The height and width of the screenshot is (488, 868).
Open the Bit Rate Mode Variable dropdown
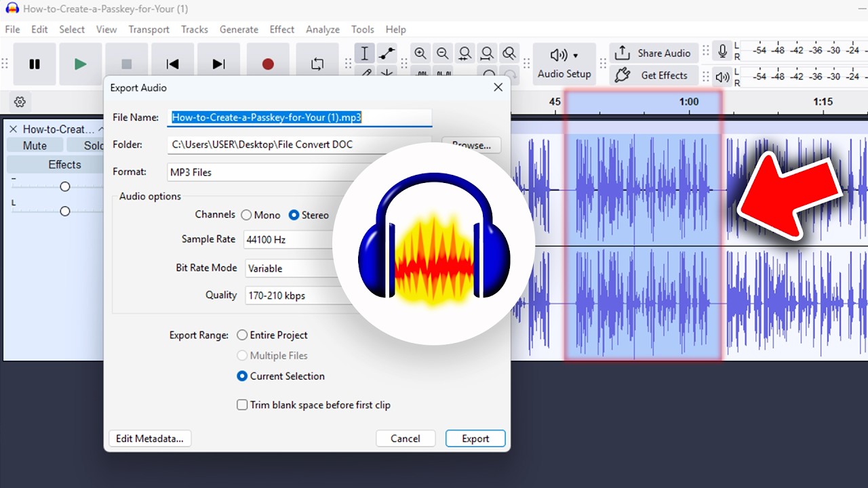[x=292, y=268]
